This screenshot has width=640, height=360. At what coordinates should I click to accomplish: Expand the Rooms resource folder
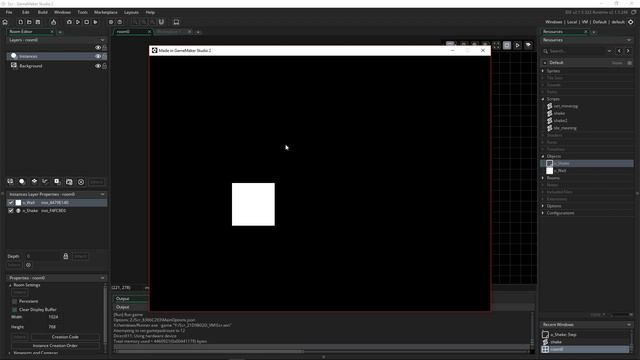(543, 178)
